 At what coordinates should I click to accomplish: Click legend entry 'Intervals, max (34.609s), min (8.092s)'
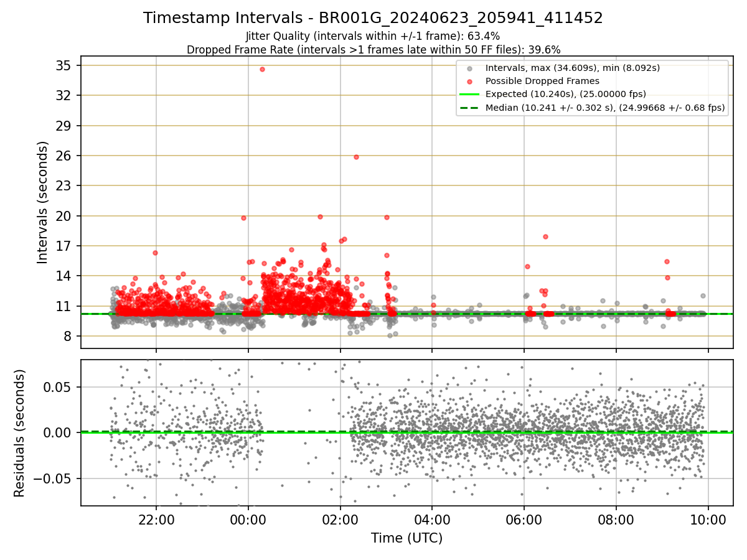(x=573, y=68)
